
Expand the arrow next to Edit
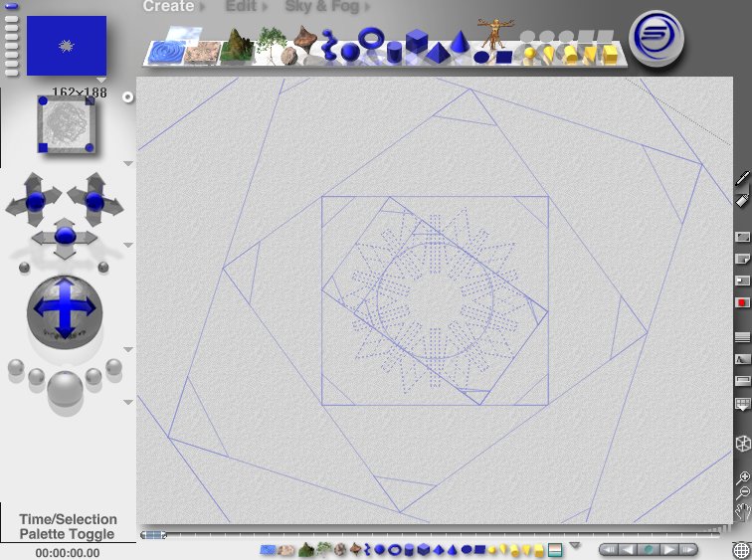point(265,7)
